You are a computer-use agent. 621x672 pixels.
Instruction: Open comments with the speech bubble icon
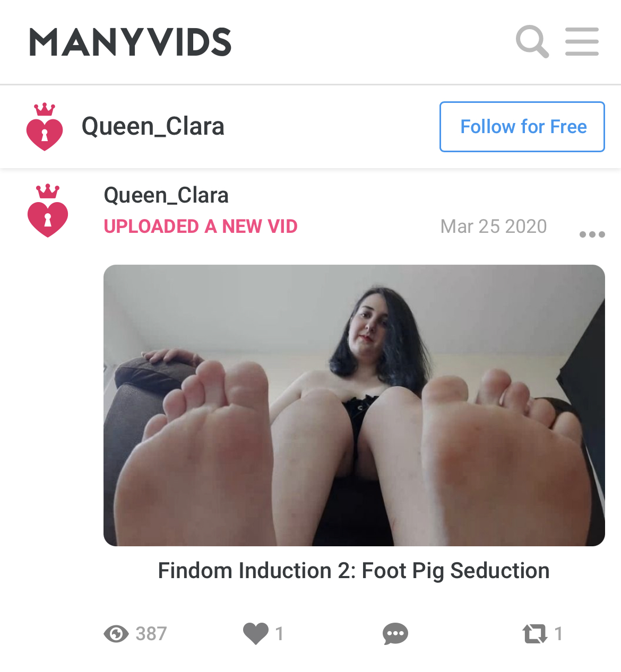coord(395,634)
